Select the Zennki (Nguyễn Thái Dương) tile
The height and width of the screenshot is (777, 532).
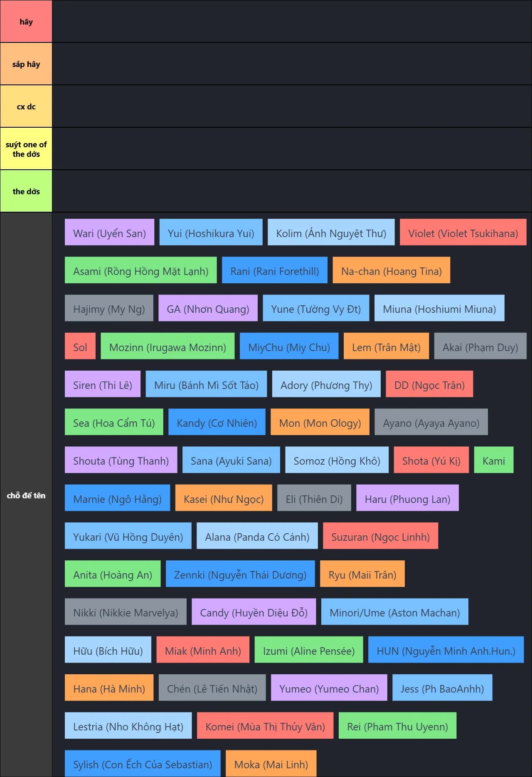(240, 574)
